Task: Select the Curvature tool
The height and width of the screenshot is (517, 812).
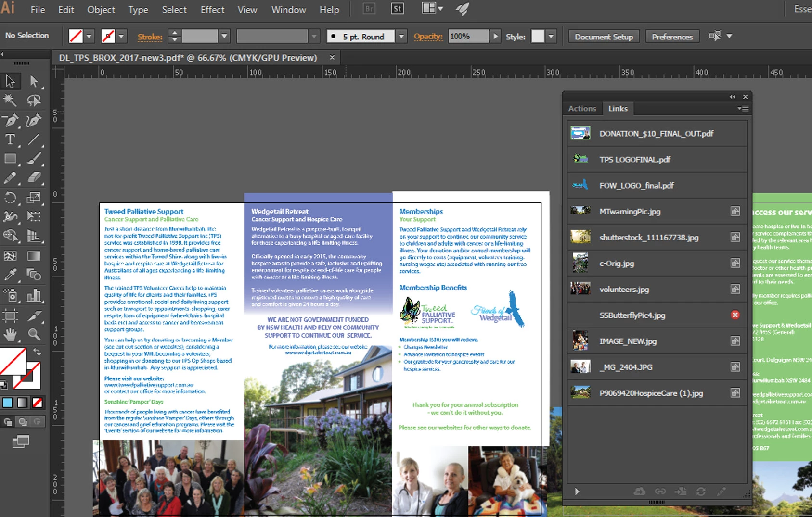Action: [34, 120]
